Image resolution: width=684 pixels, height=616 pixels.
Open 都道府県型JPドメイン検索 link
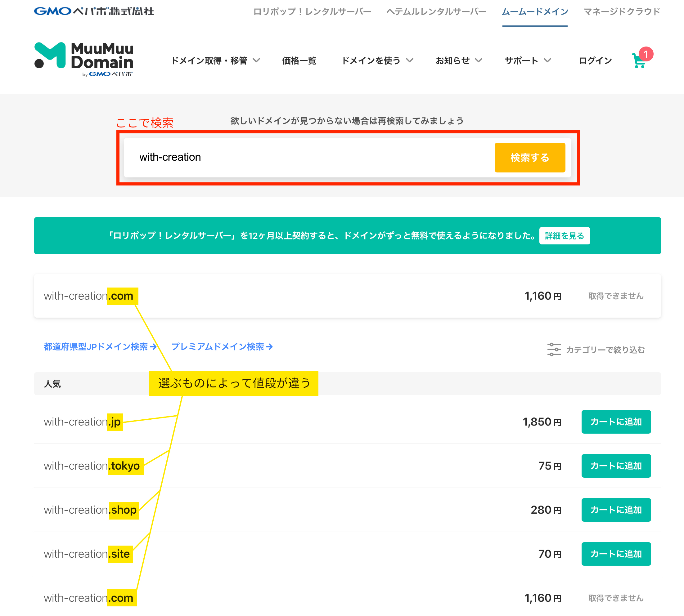pyautogui.click(x=100, y=346)
